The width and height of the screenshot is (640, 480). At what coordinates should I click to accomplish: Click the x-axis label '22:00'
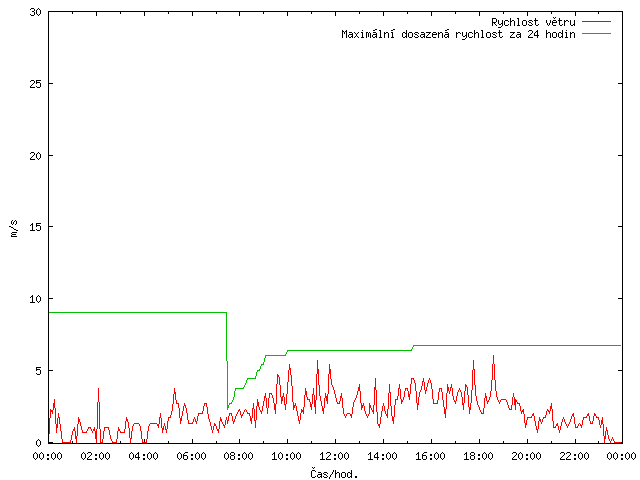(x=574, y=456)
